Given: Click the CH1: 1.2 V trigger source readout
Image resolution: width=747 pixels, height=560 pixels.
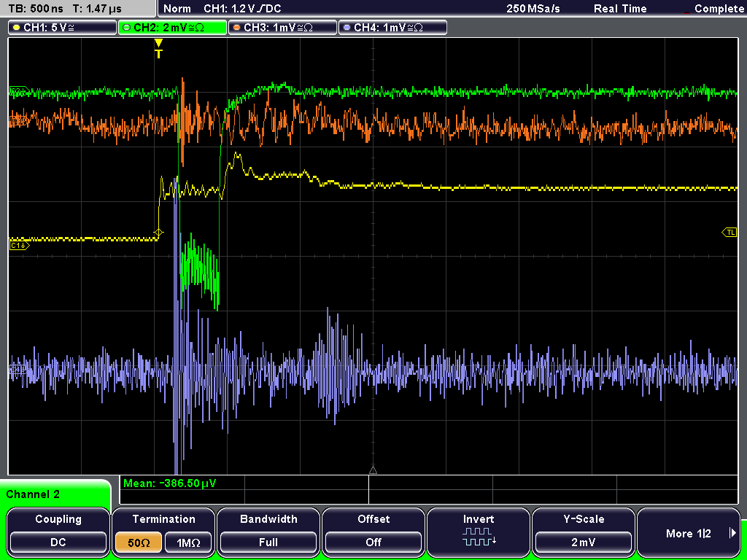Looking at the screenshot, I should (242, 9).
